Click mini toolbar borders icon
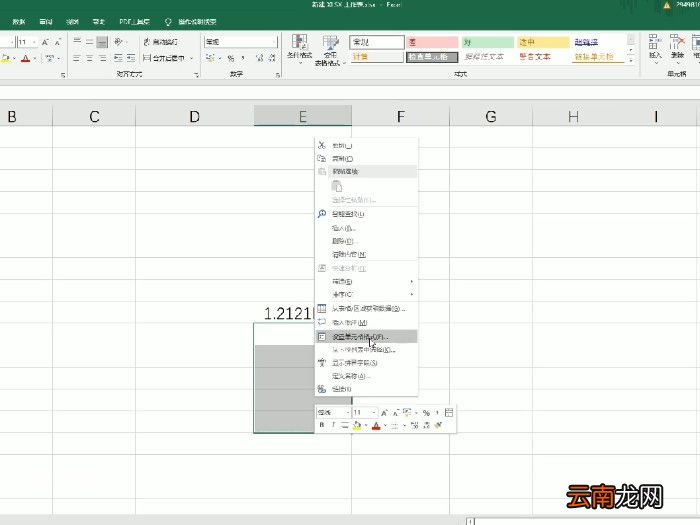700x525 pixels. pyautogui.click(x=395, y=425)
